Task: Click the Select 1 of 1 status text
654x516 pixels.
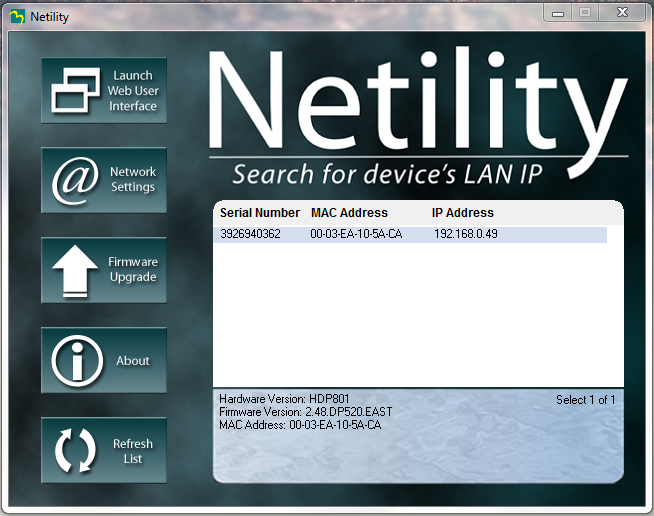Action: [586, 400]
